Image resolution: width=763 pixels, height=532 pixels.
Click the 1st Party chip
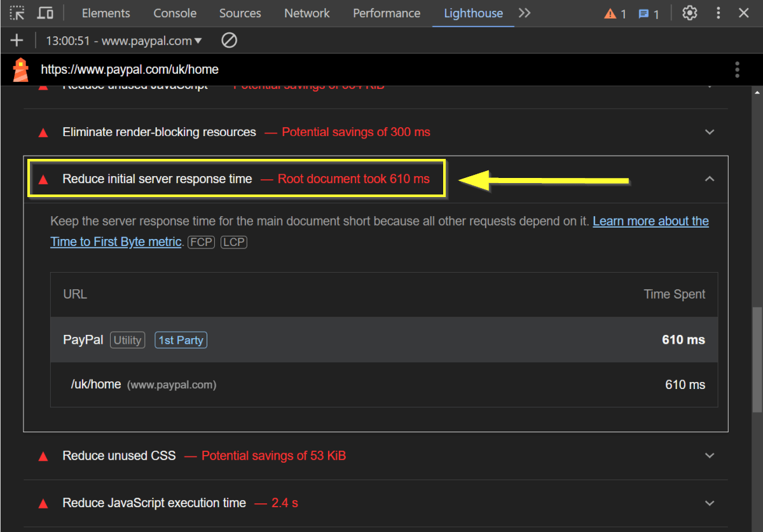[181, 340]
